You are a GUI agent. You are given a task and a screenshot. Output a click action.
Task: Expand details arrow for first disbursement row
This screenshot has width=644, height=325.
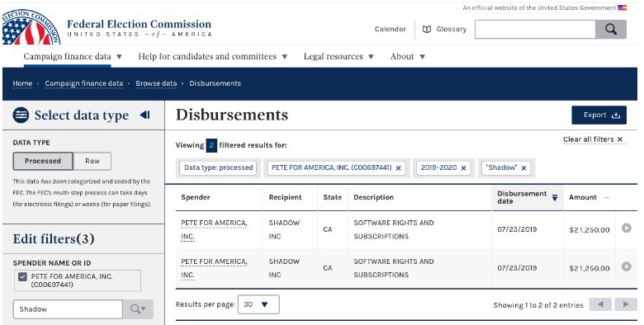(x=627, y=228)
